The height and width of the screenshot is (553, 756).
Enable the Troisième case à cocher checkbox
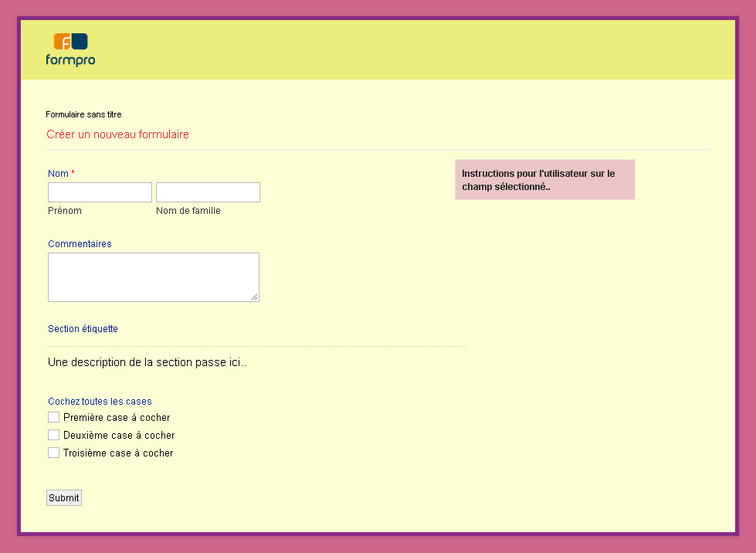[53, 453]
